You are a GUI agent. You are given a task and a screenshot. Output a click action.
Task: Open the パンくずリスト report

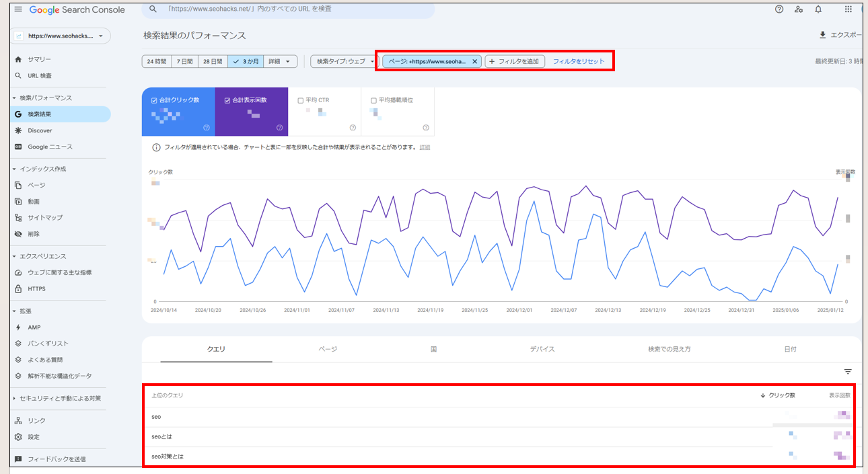pos(48,344)
